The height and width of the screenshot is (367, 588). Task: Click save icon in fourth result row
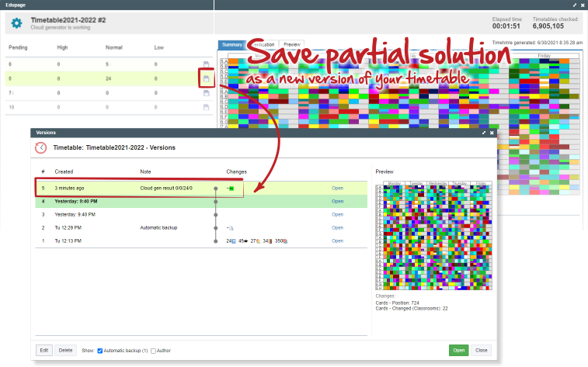pyautogui.click(x=206, y=108)
